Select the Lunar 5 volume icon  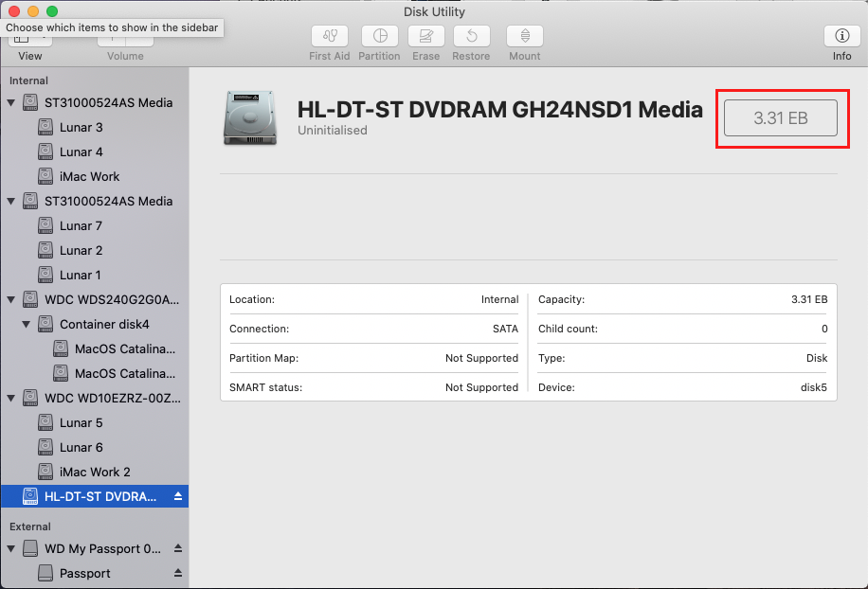pyautogui.click(x=45, y=422)
